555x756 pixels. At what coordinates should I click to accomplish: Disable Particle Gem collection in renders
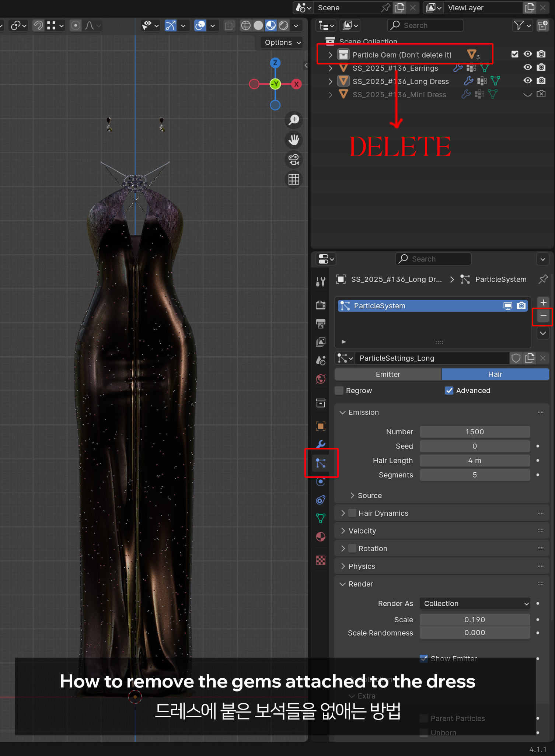(x=541, y=54)
